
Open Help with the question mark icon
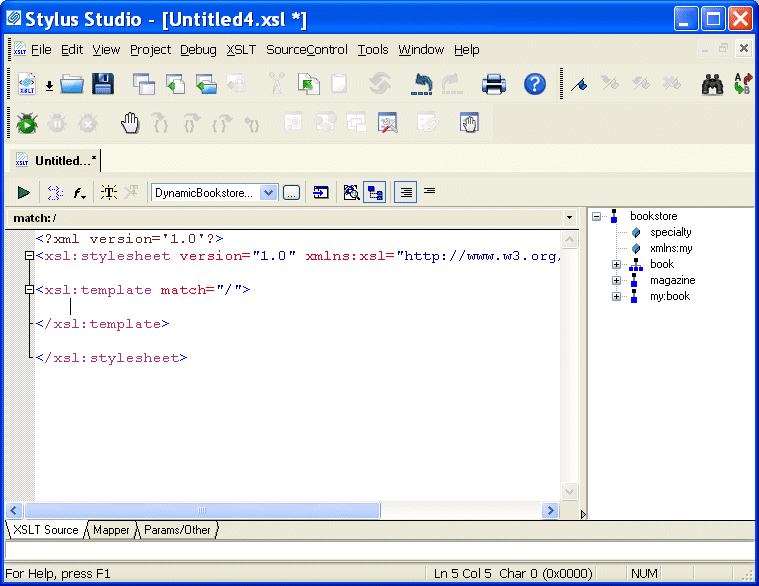[535, 84]
